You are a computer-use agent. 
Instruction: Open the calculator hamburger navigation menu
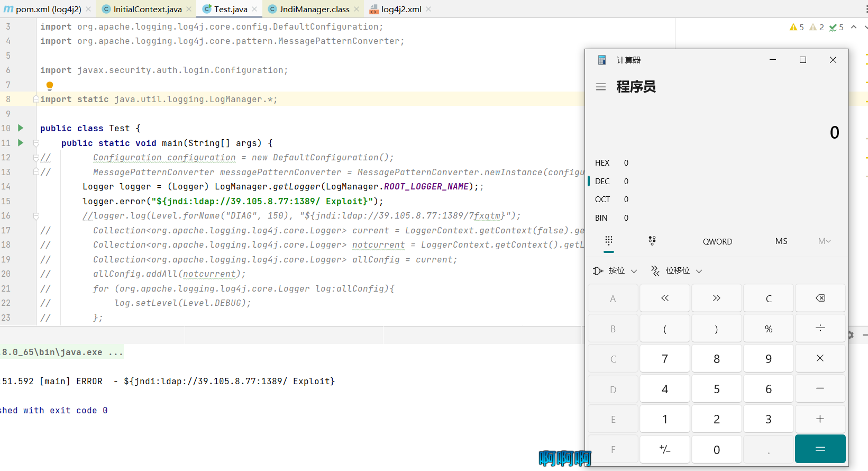[601, 87]
